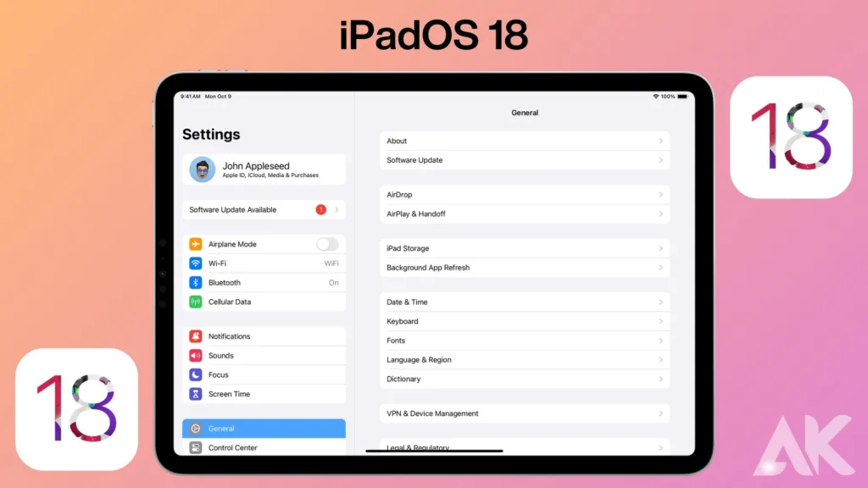Click the About row chevron
868x488 pixels.
(661, 141)
